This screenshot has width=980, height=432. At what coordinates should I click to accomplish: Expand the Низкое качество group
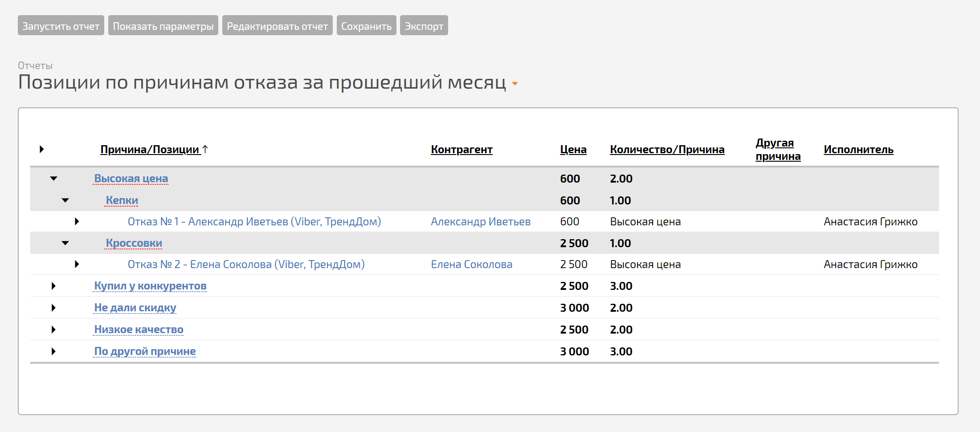(x=53, y=330)
